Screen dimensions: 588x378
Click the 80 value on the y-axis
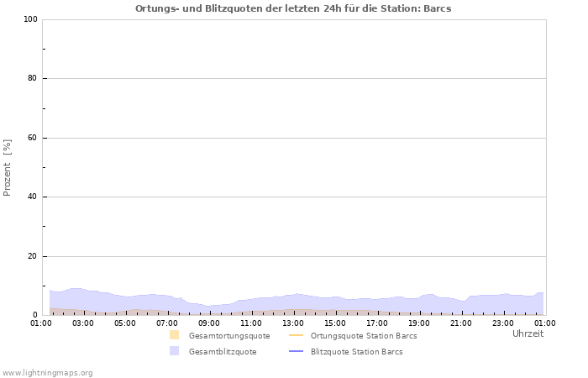point(33,78)
